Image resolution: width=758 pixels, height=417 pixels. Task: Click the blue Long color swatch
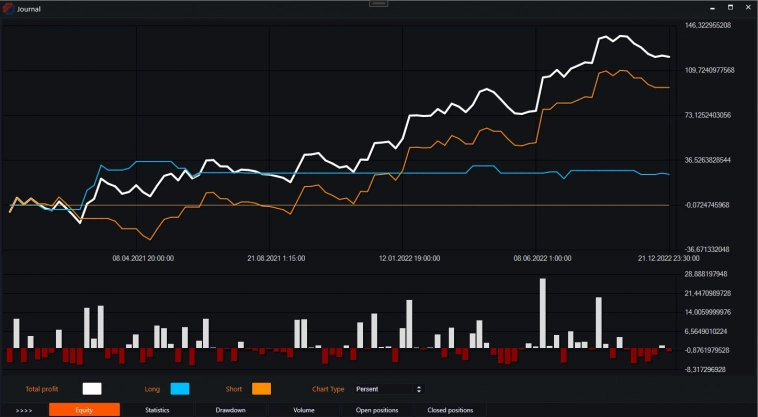pyautogui.click(x=180, y=388)
